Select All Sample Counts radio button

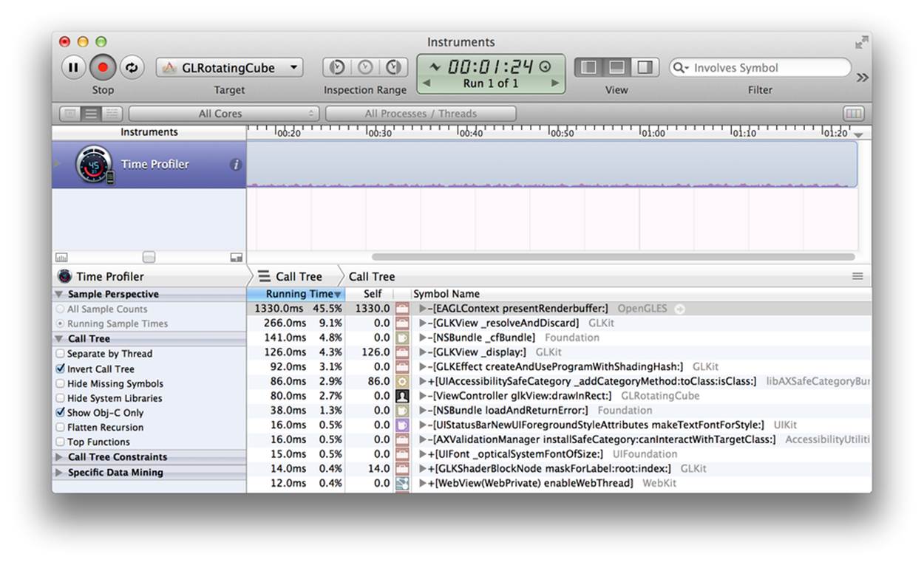(x=61, y=309)
